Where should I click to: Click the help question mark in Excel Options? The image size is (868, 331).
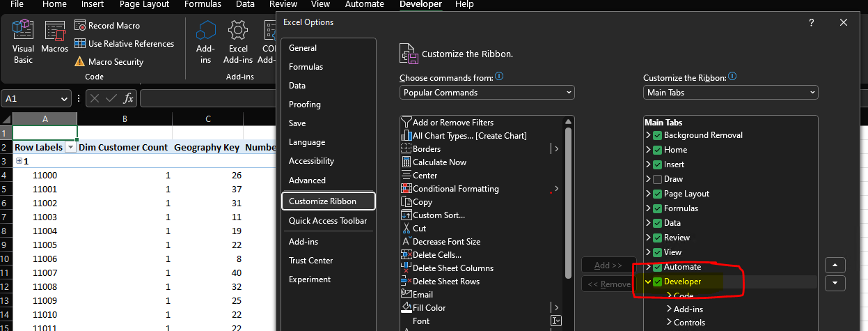coord(812,22)
